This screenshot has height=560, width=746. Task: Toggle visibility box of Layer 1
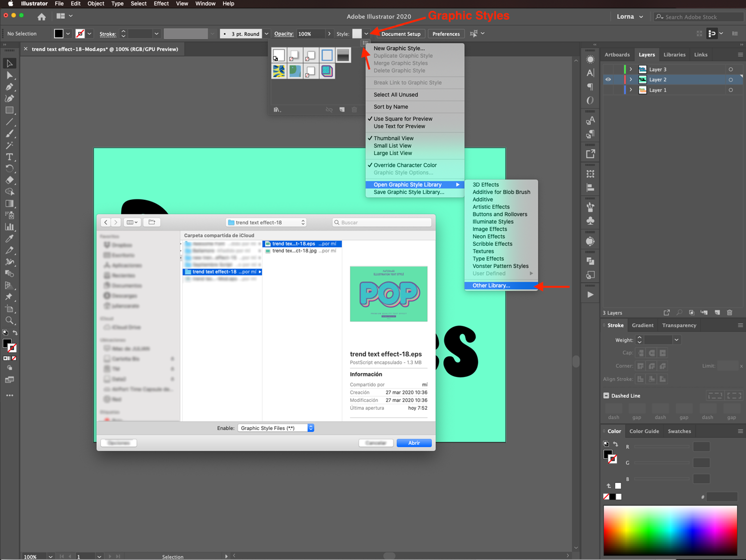click(x=608, y=90)
